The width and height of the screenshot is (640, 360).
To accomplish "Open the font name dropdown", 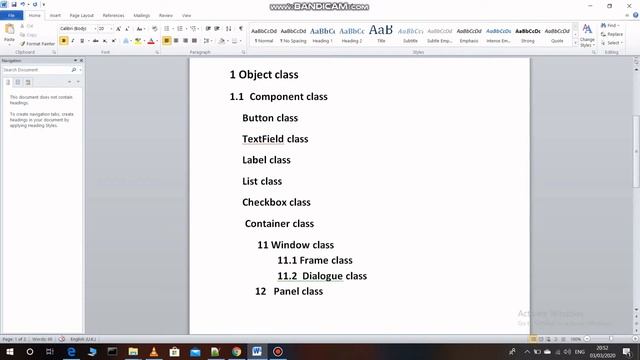I will (x=95, y=29).
